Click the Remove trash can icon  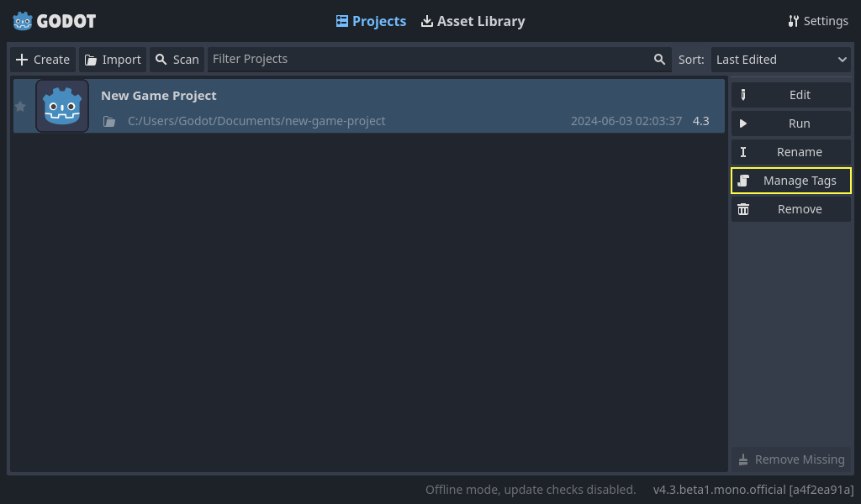tap(743, 208)
